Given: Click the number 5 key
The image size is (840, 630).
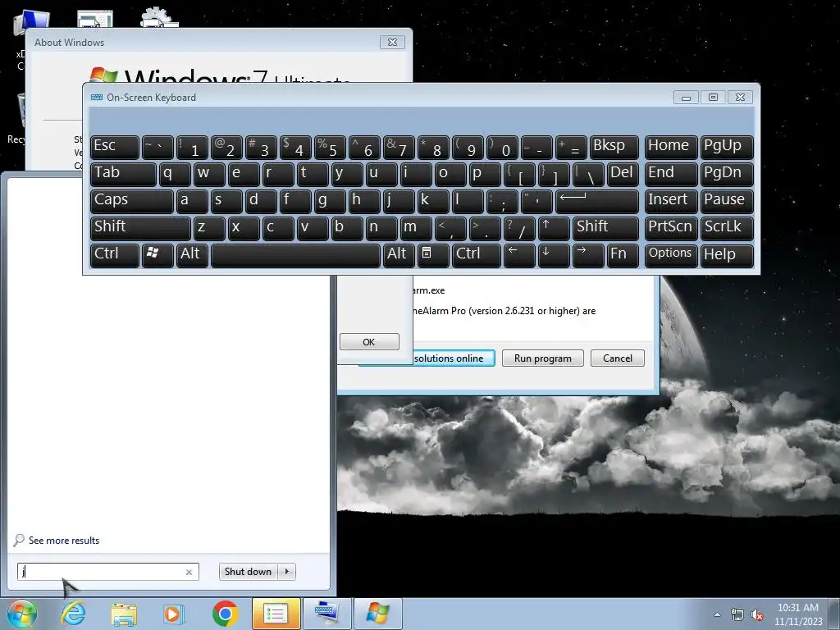Looking at the screenshot, I should tap(330, 148).
